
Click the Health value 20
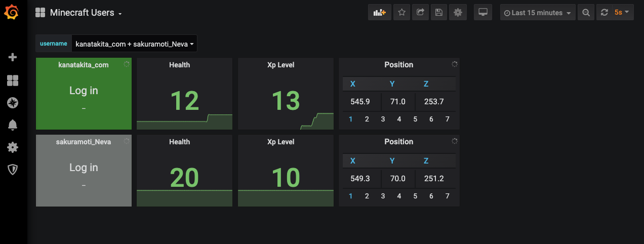(x=184, y=178)
